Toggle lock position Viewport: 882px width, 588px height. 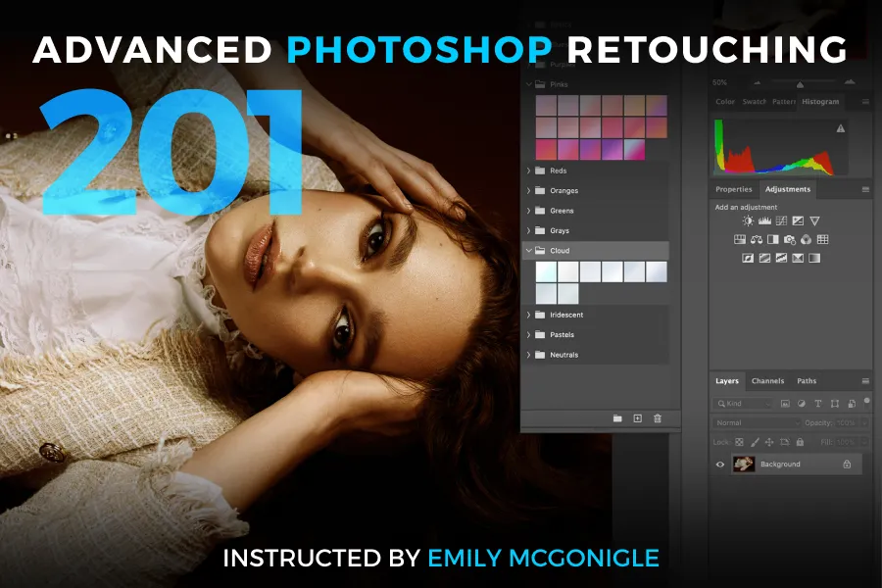point(769,442)
